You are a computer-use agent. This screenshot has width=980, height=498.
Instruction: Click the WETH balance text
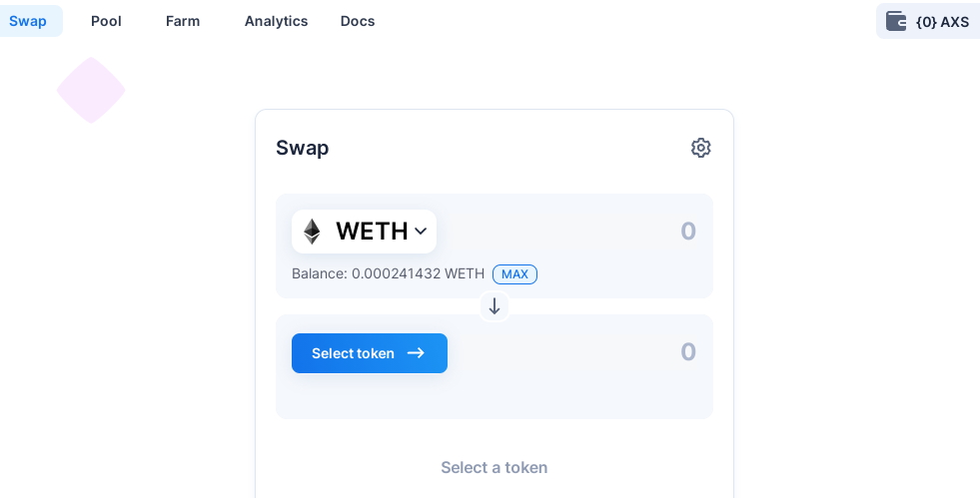point(389,274)
